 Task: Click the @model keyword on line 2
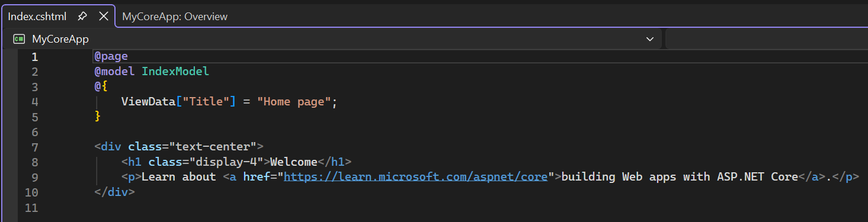pos(114,72)
